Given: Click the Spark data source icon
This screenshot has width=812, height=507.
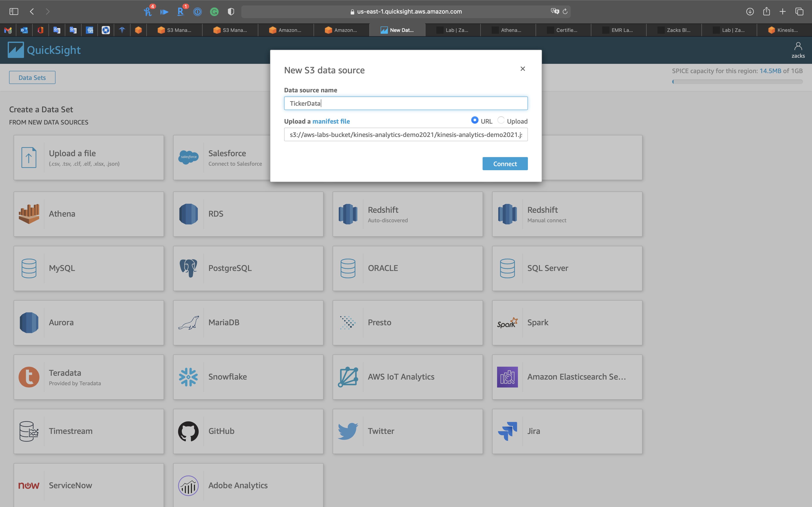Looking at the screenshot, I should [507, 323].
